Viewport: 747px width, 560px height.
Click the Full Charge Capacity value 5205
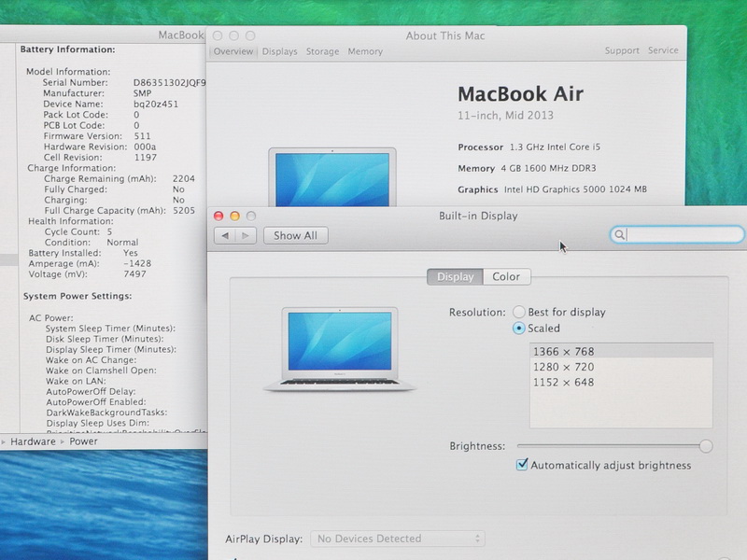pos(184,211)
